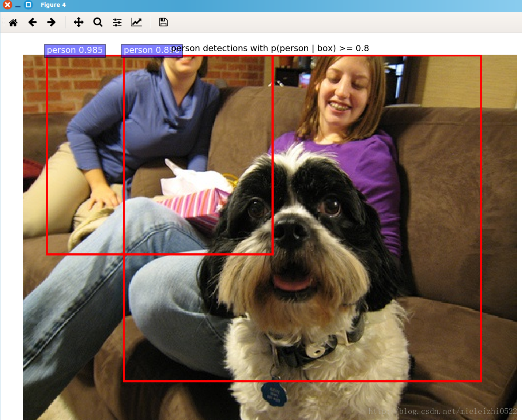The height and width of the screenshot is (420, 522).
Task: Open the edit axis parameters tool
Action: point(136,22)
